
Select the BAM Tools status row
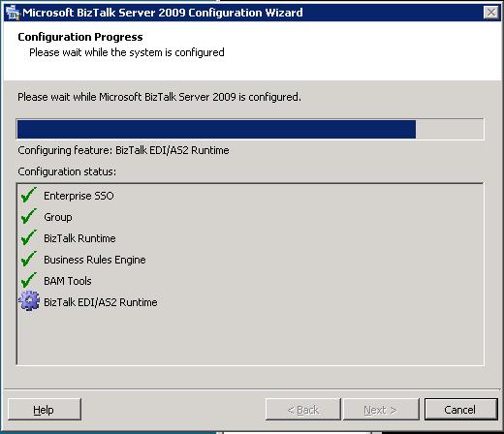250,281
